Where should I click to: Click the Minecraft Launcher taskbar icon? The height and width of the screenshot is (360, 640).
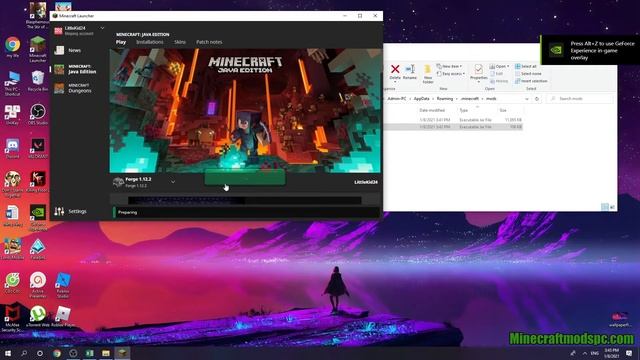pos(122,353)
